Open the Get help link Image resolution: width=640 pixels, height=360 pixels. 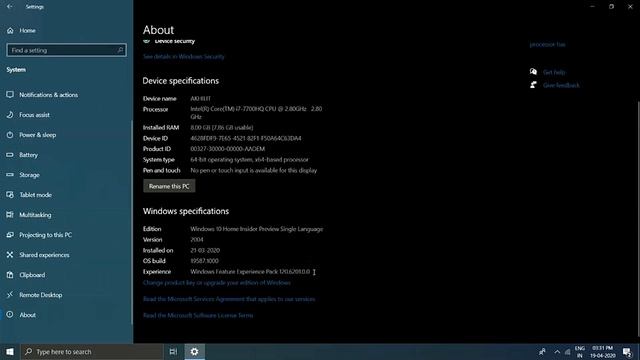(554, 72)
